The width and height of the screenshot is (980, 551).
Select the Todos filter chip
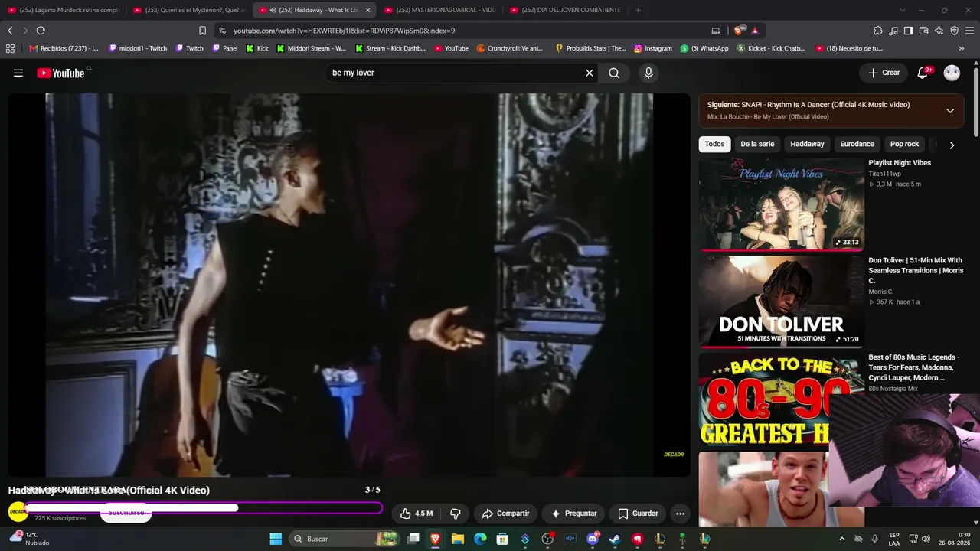click(714, 144)
